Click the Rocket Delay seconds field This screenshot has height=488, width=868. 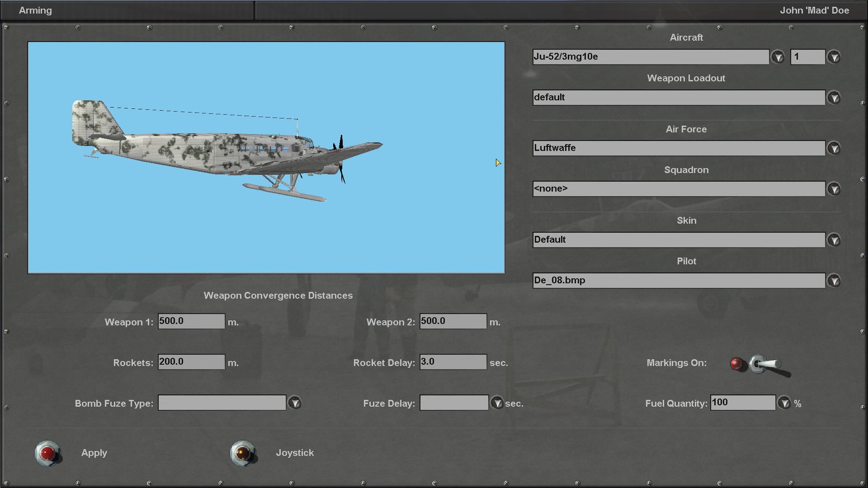click(x=453, y=362)
